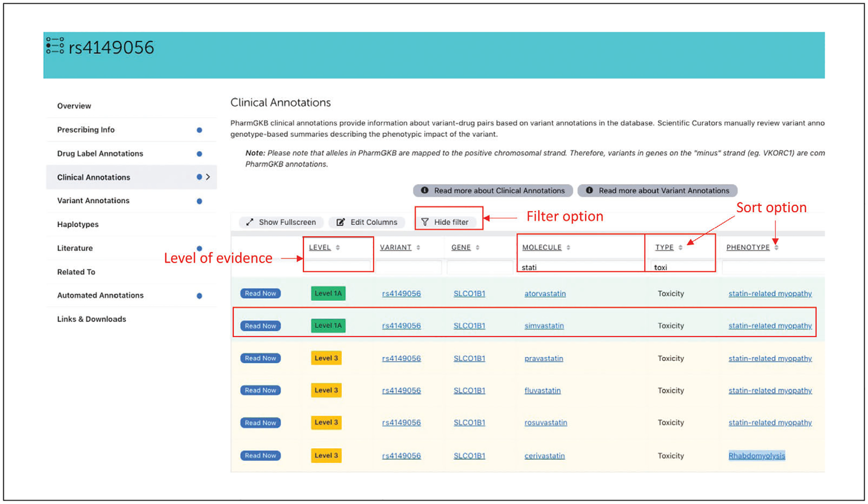Open statin-related myopathy link in pravastatin row
868x504 pixels.
770,358
